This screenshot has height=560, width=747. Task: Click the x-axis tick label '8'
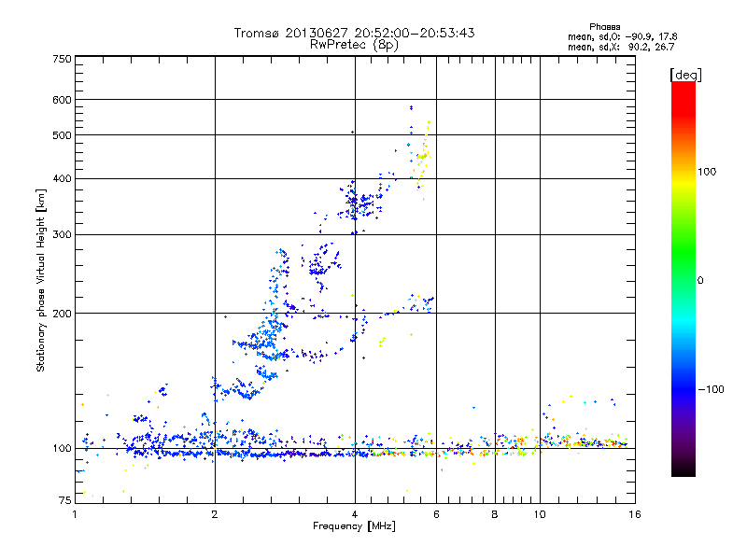[495, 514]
